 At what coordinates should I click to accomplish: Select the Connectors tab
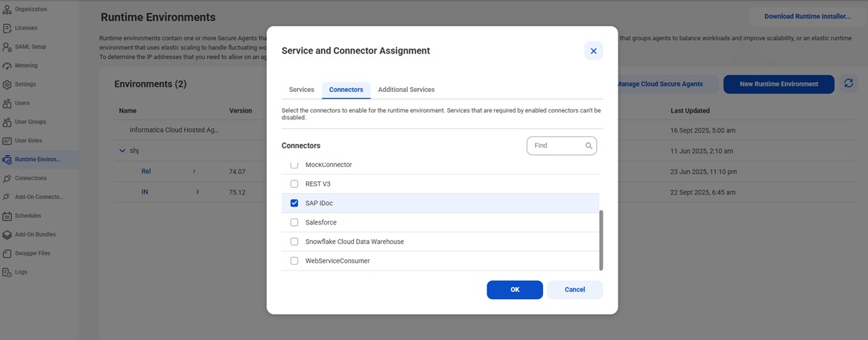pos(346,89)
